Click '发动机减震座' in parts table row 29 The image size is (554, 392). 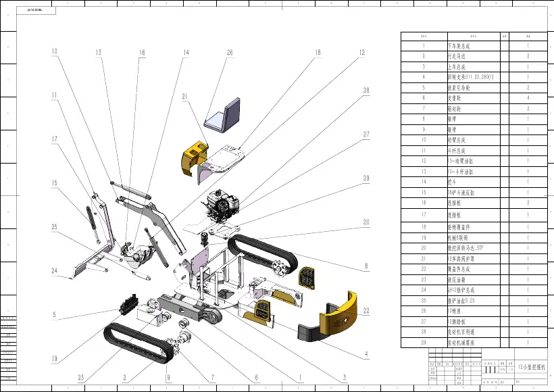tap(461, 343)
